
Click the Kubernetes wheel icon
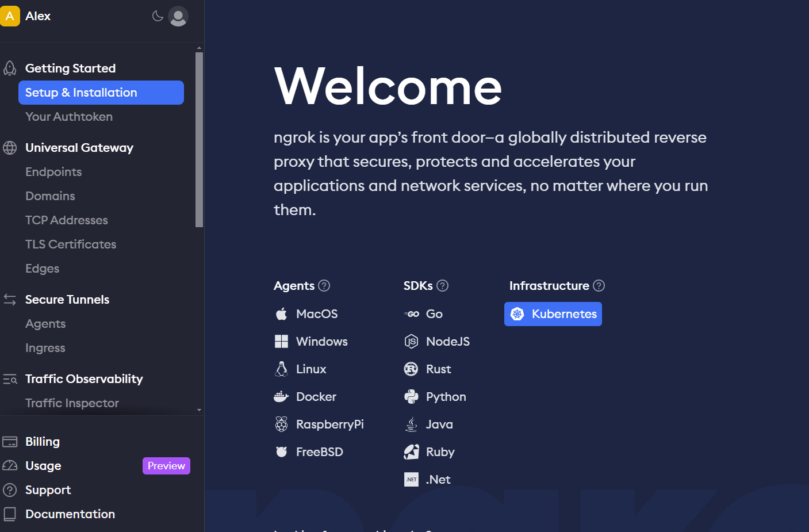517,314
